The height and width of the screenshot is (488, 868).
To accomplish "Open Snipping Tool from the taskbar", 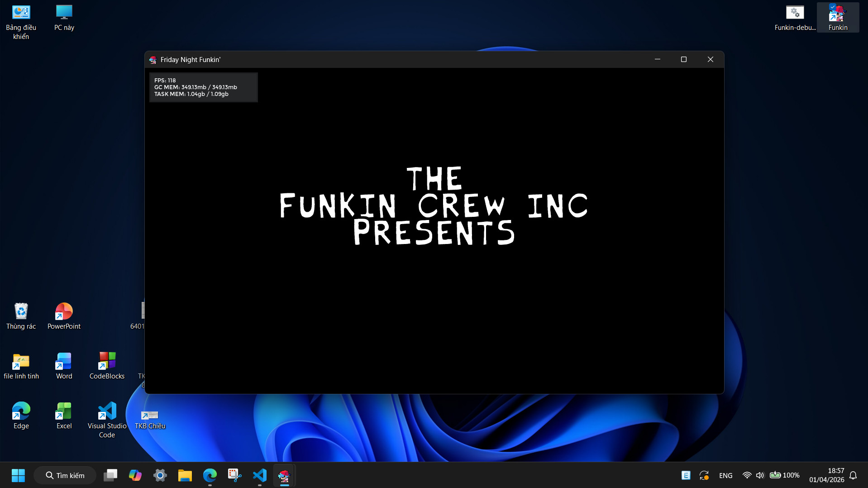I will tap(235, 475).
